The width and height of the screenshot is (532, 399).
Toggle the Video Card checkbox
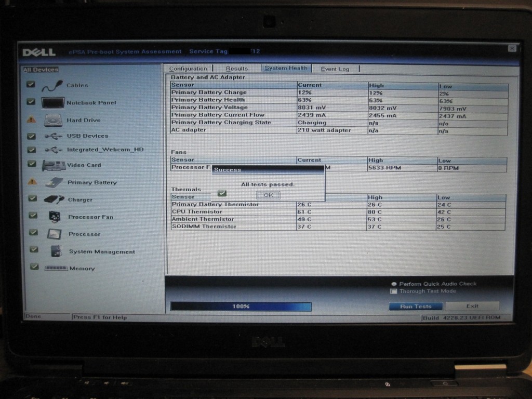32,164
